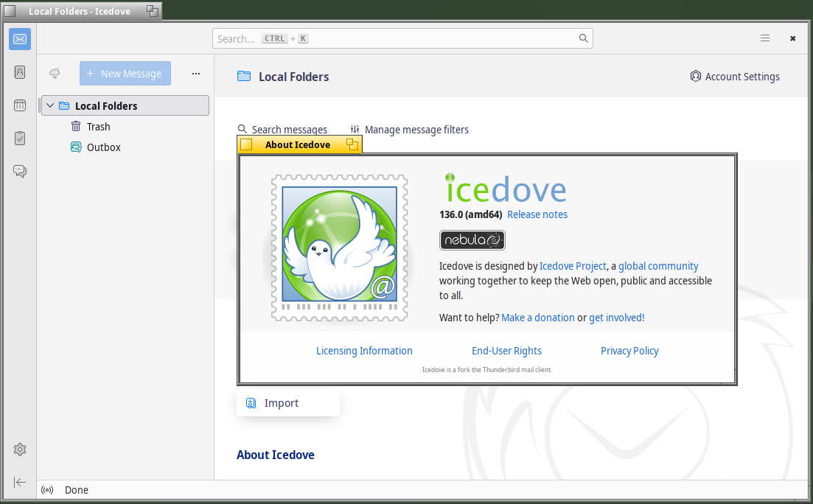
Task: Click the search magnifier icon in search bar
Action: 583,38
